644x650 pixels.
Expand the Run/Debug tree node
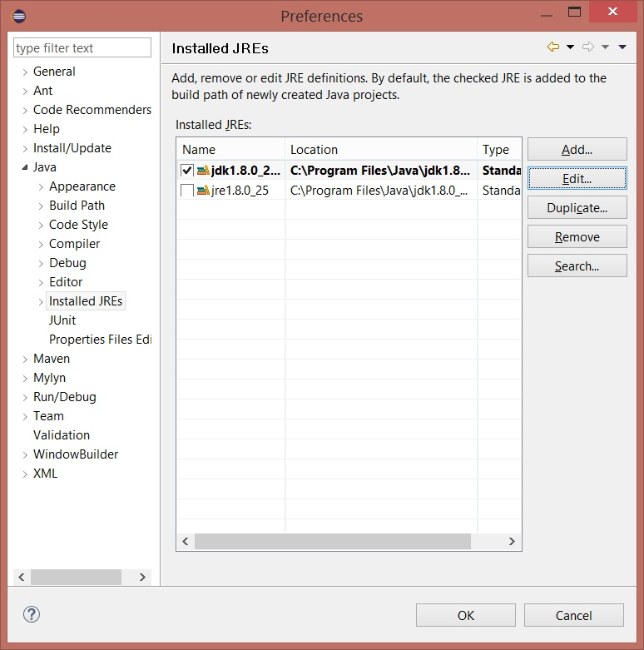tap(25, 397)
